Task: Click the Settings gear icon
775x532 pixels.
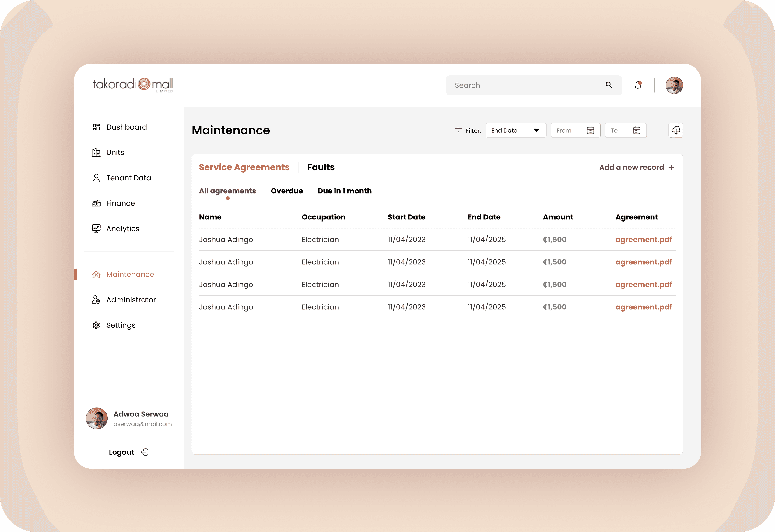Action: 96,325
